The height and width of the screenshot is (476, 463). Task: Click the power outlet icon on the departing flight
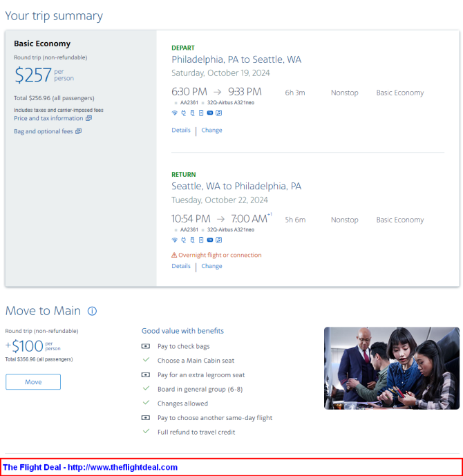(x=183, y=113)
